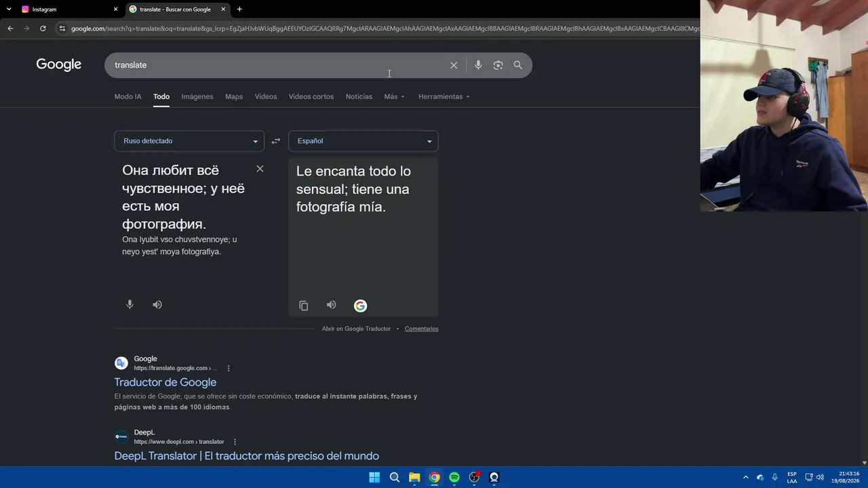This screenshot has height=488, width=868.
Task: Focus the Google search input field
Action: pos(278,65)
